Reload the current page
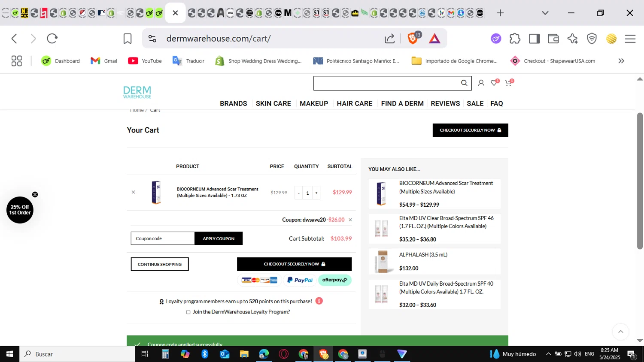The image size is (644, 362). 52,39
